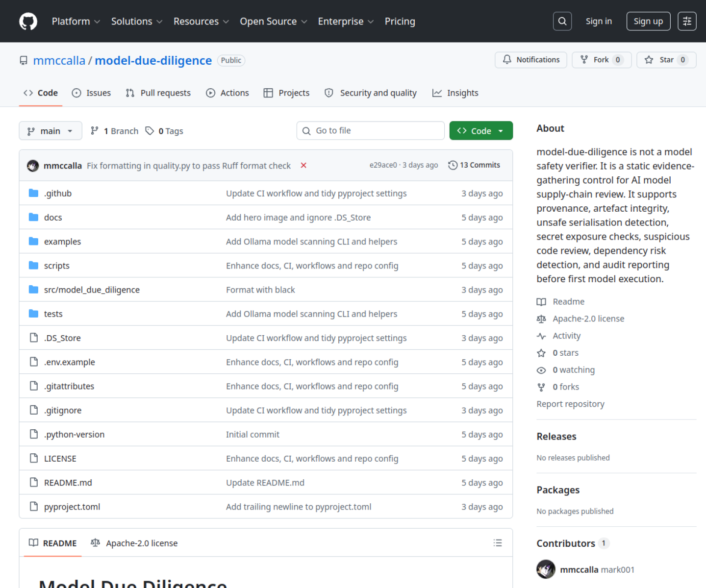Viewport: 706px width, 588px height.
Task: Open the GitHub home logo
Action: (28, 22)
